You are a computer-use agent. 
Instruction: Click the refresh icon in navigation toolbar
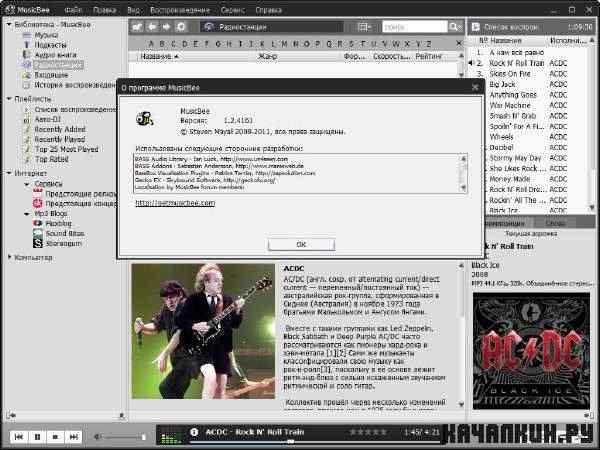(181, 27)
